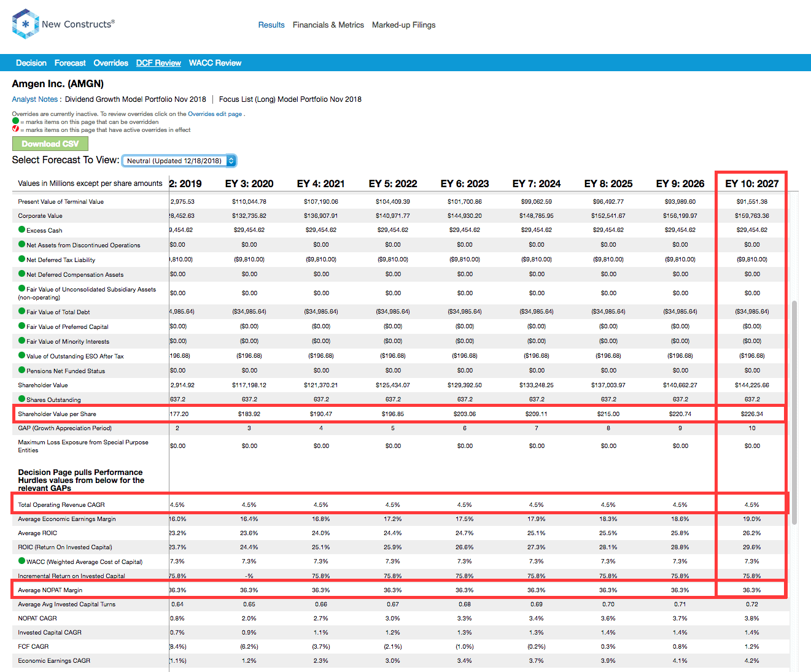Click the $183.92 value per share cell
This screenshot has width=811, height=672.
coord(249,414)
